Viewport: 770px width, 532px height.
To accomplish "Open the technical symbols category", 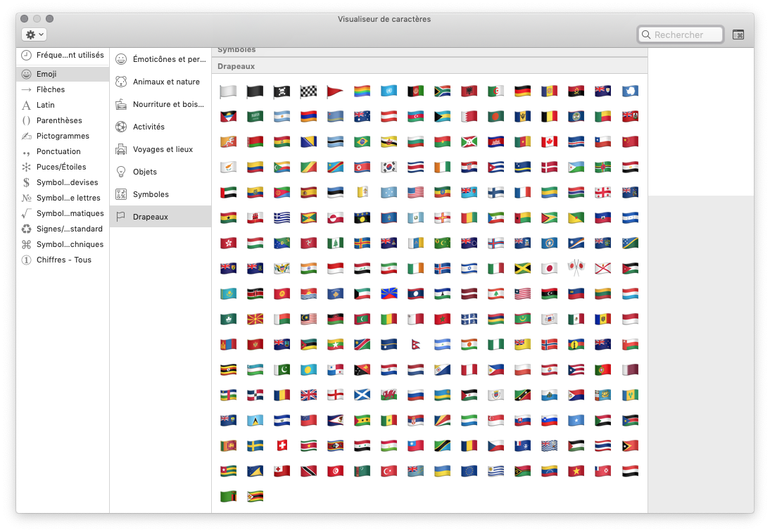I will click(x=63, y=244).
